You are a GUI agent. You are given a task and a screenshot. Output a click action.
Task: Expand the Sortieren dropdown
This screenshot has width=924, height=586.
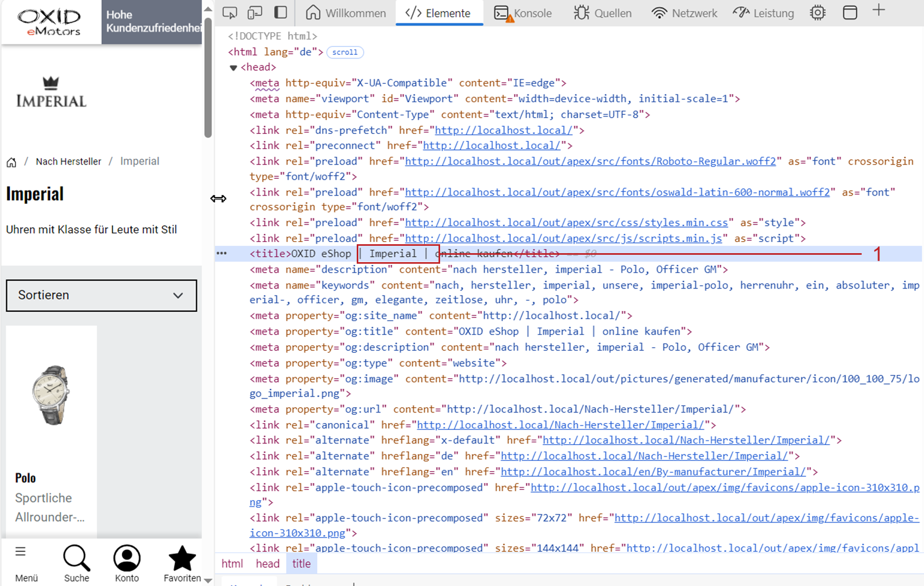(x=101, y=295)
